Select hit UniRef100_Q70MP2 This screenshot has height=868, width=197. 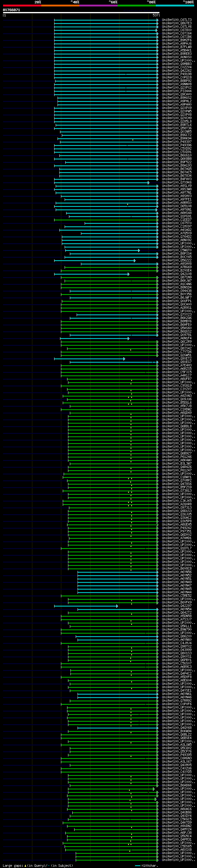point(177,481)
